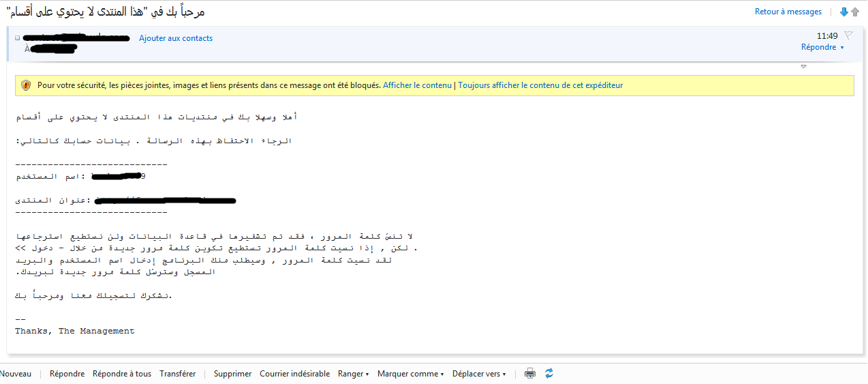Screen dimensions: 868x384
Task: Click Nouveau in the bottom toolbar
Action: [16, 374]
